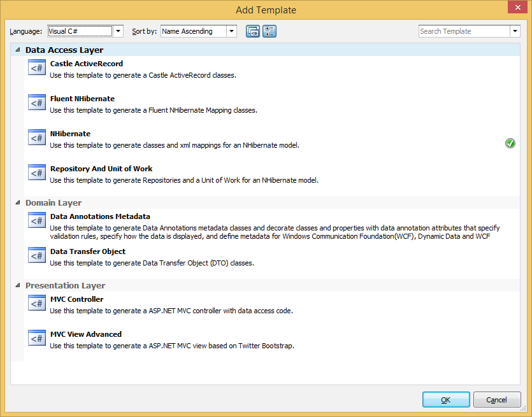The height and width of the screenshot is (417, 532).
Task: Switch to the template list view
Action: click(270, 31)
